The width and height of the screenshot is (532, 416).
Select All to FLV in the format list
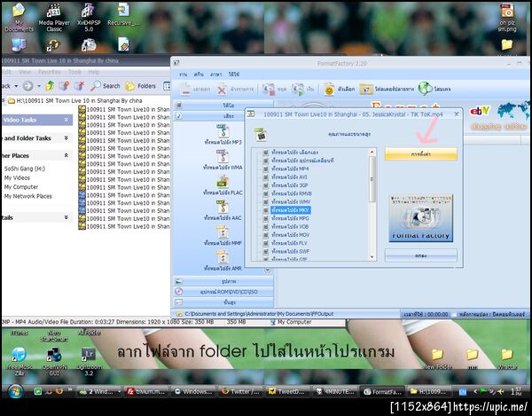289,243
